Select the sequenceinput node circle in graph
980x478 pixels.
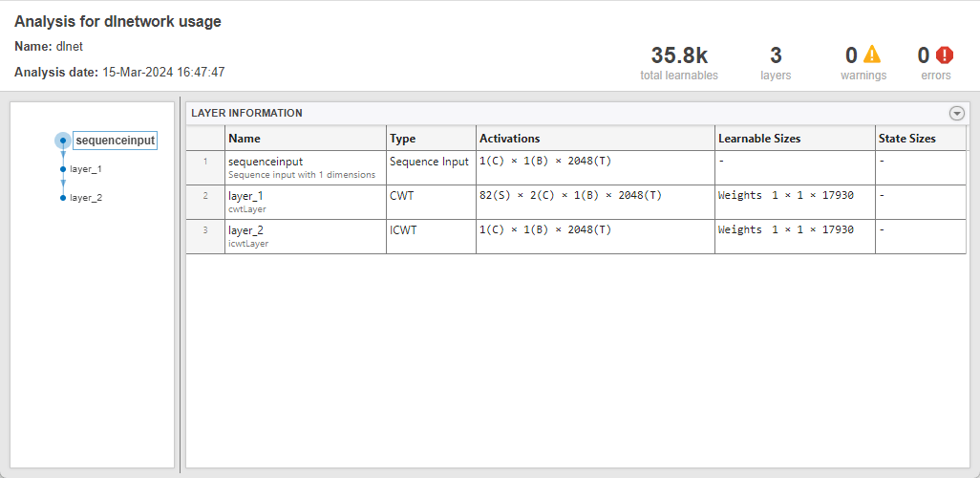[x=63, y=141]
